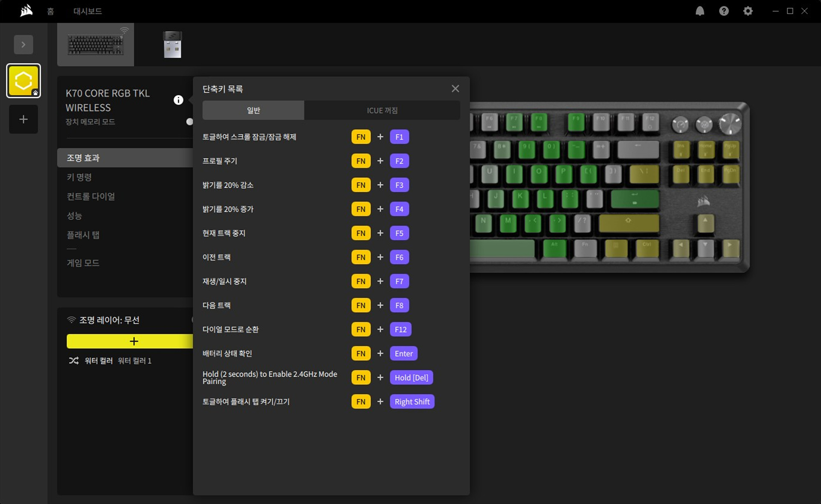Open the help question mark icon
Viewport: 821px width, 504px height.
tap(724, 11)
